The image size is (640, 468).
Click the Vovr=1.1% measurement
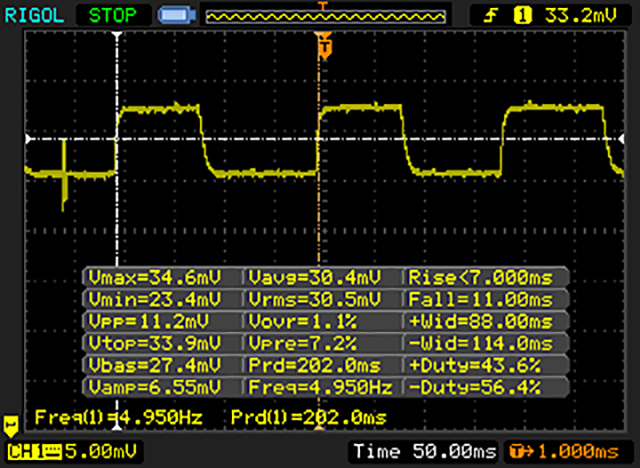point(303,322)
